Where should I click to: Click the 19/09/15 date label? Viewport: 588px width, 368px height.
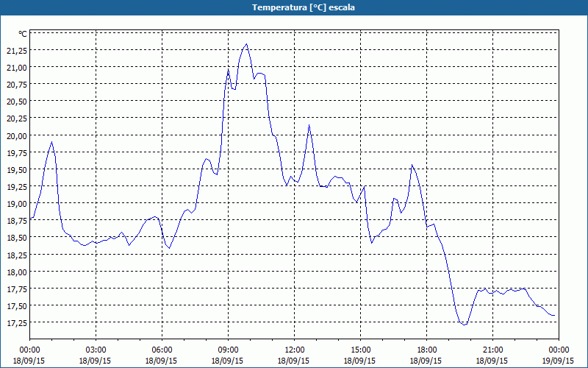558,361
